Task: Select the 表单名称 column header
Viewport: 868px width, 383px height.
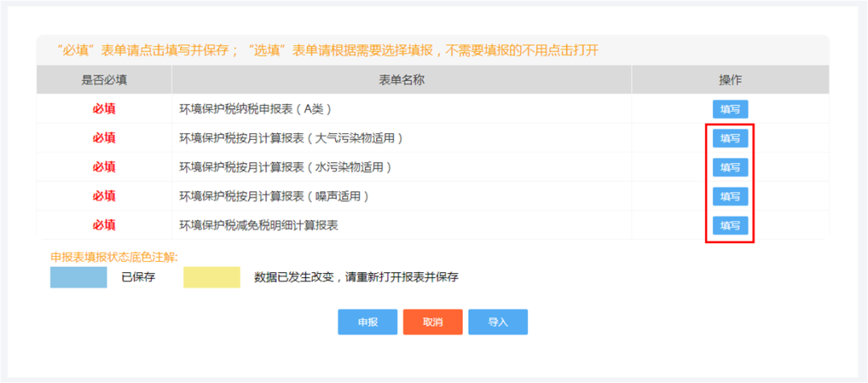Action: tap(402, 80)
